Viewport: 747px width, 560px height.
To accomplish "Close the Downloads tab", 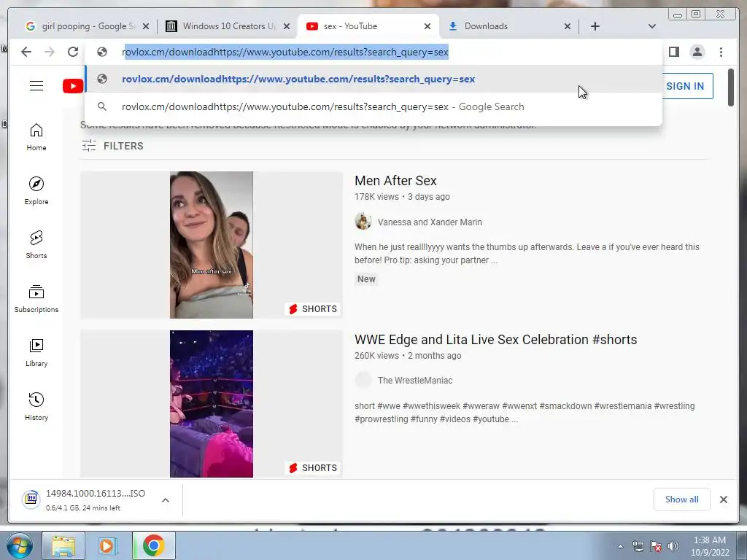I will click(568, 26).
